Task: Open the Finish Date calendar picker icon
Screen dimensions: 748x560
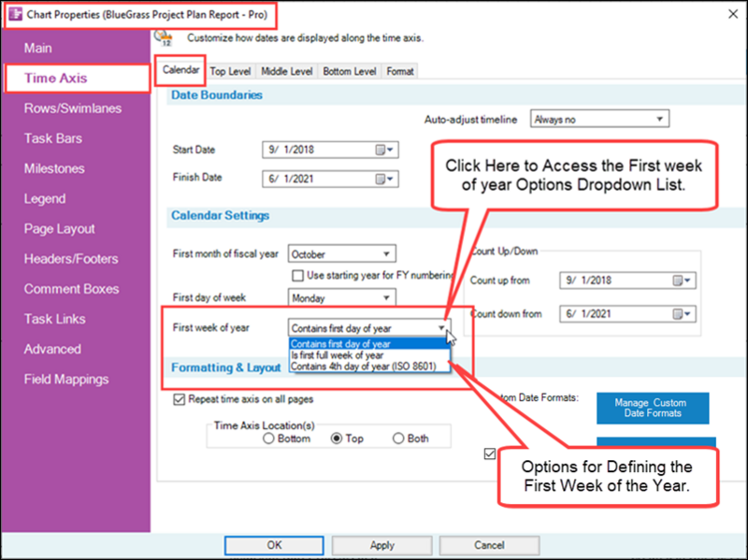Action: coord(384,179)
